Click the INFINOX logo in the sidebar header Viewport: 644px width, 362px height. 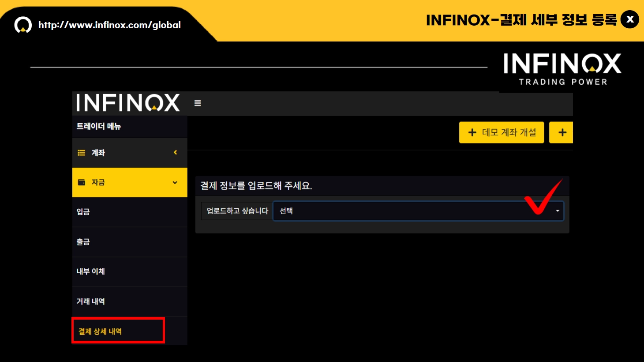point(128,103)
